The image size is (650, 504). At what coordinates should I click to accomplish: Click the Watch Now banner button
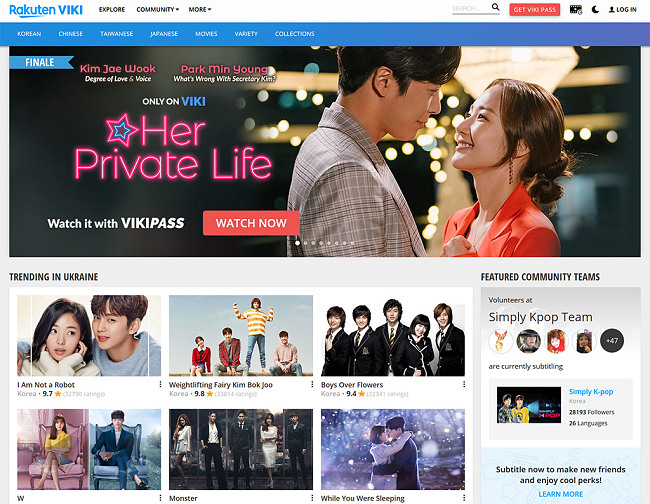point(251,223)
